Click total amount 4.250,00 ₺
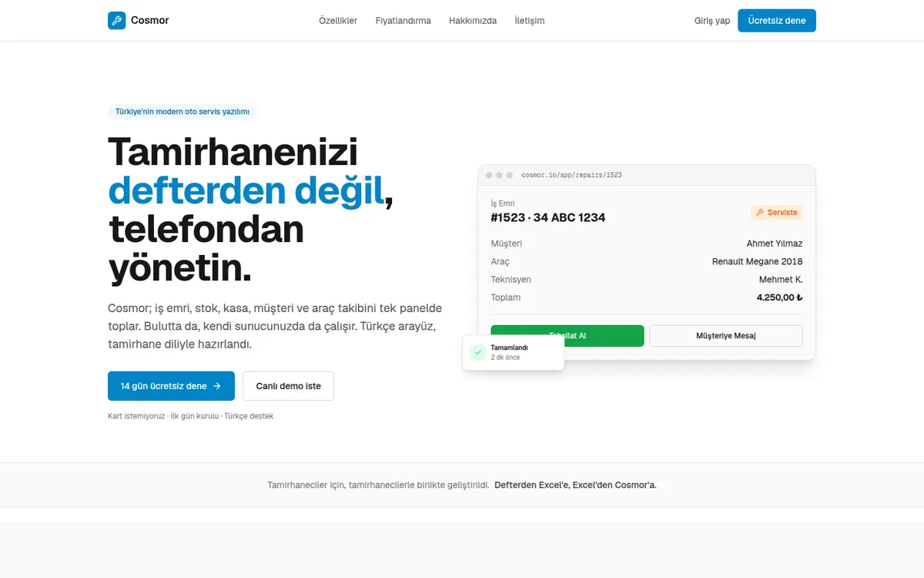 (780, 297)
